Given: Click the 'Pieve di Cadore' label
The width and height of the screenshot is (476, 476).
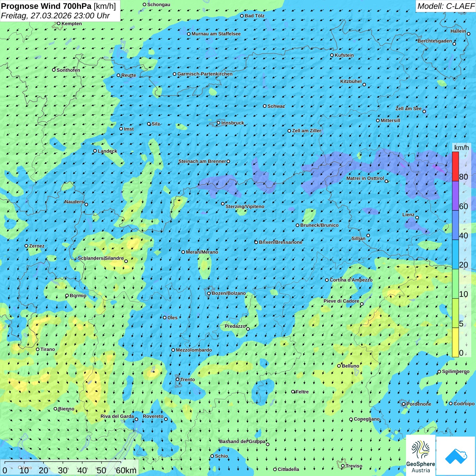Looking at the screenshot, I should pyautogui.click(x=341, y=301).
